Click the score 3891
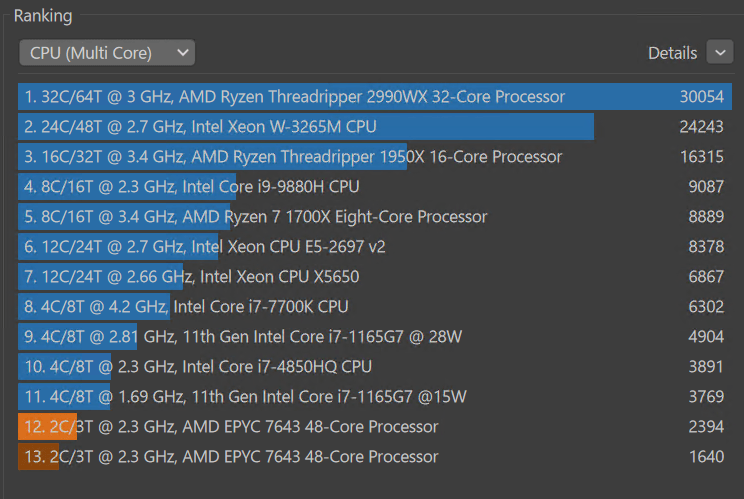The image size is (744, 499). pos(706,367)
